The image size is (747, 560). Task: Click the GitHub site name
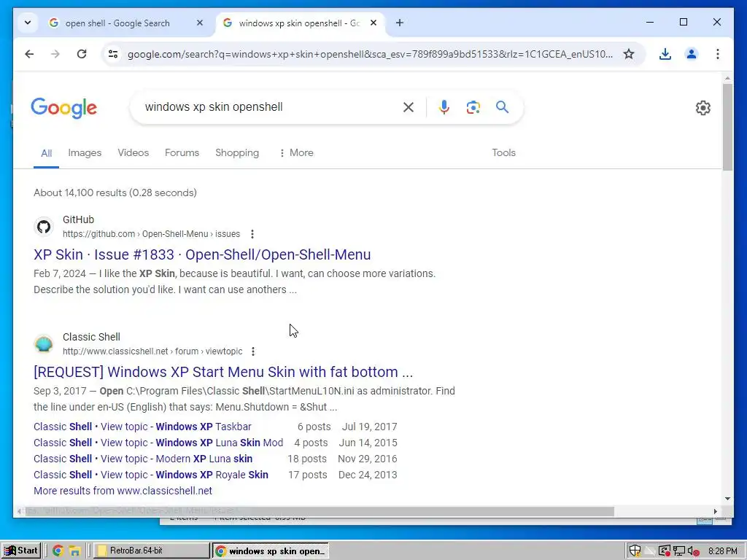[79, 219]
